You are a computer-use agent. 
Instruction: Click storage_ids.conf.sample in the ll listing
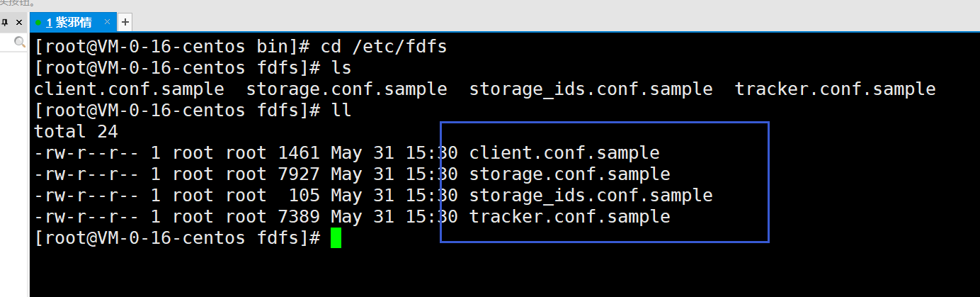click(x=591, y=195)
